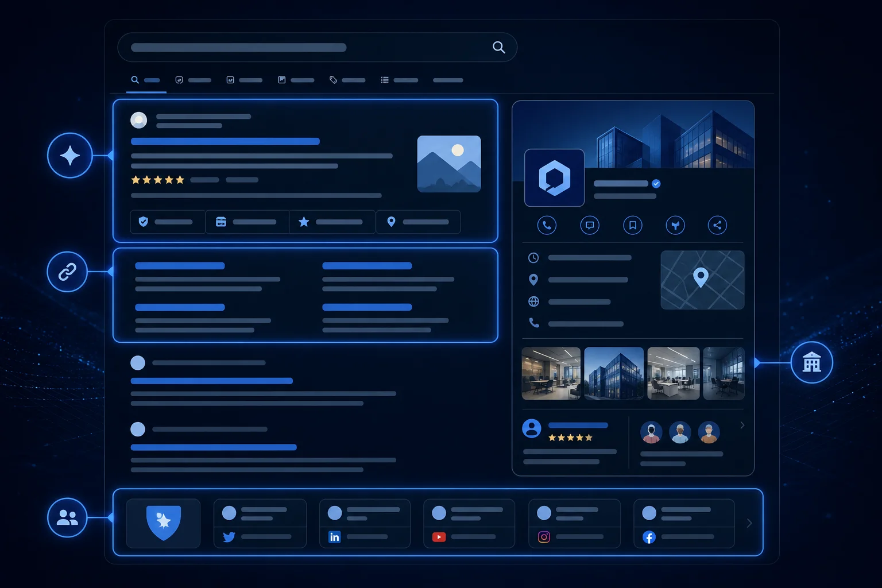Viewport: 882px width, 588px height.
Task: Click the chain link circle icon at left
Action: pyautogui.click(x=67, y=272)
